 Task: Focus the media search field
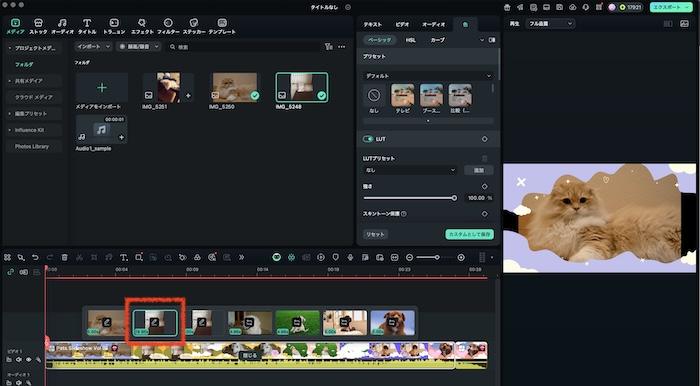243,46
